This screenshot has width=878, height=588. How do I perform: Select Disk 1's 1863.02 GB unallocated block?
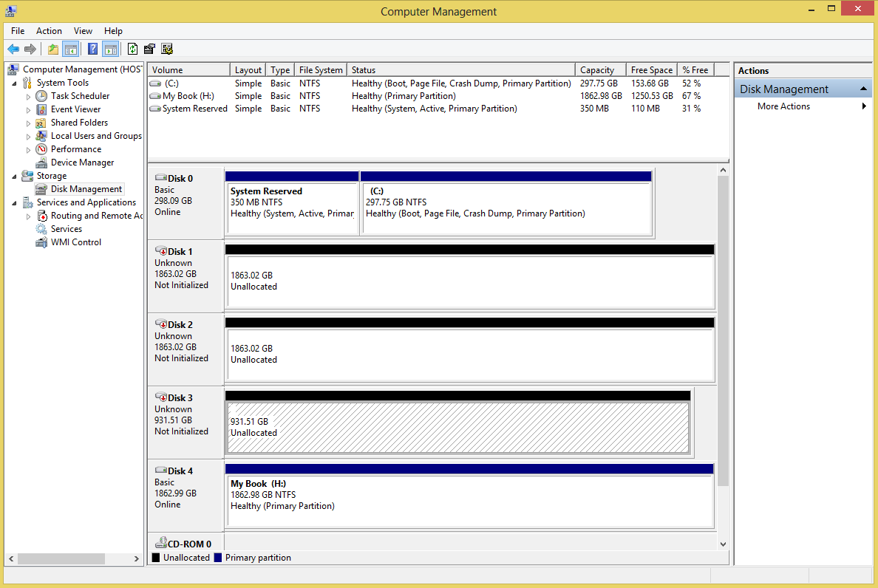click(470, 276)
